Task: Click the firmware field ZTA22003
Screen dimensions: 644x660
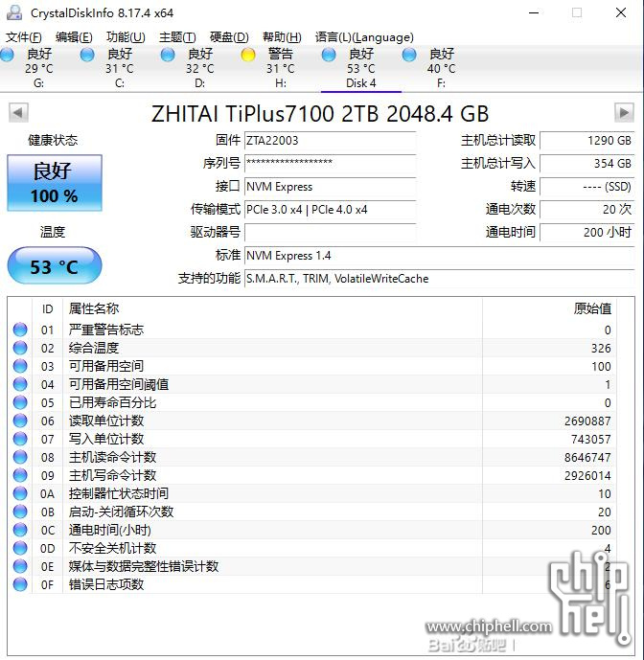Action: [x=331, y=140]
